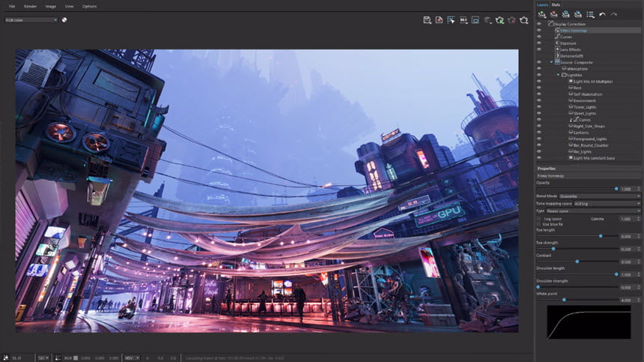Viewport: 644px width, 362px height.
Task: Toggle visibility of Filmic tonemap layer
Action: [x=539, y=31]
